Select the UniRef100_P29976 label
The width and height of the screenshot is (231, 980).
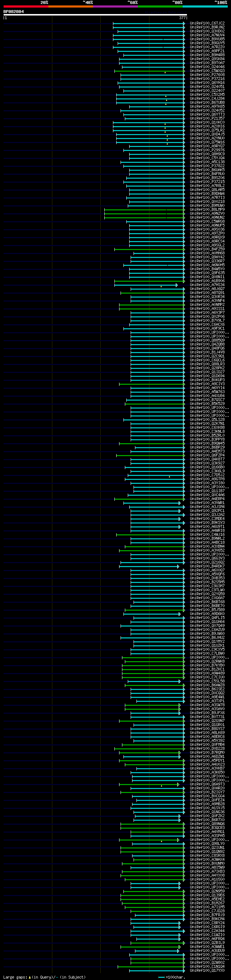[208, 150]
